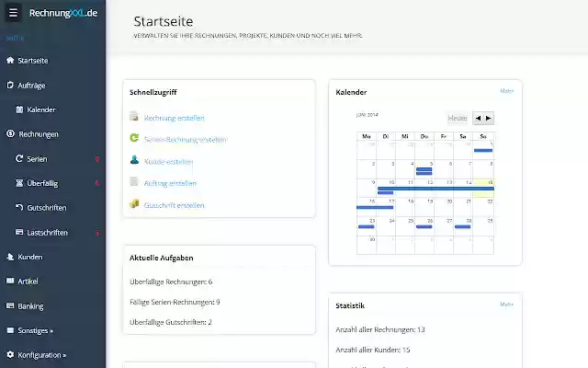Click 'Fällige Serien-Rechnungen: 9' task
Screen dimensions: 588x368
[x=175, y=302]
